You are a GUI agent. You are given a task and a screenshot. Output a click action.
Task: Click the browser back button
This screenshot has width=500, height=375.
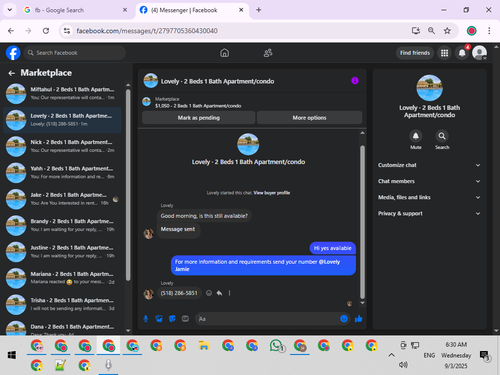click(x=11, y=31)
